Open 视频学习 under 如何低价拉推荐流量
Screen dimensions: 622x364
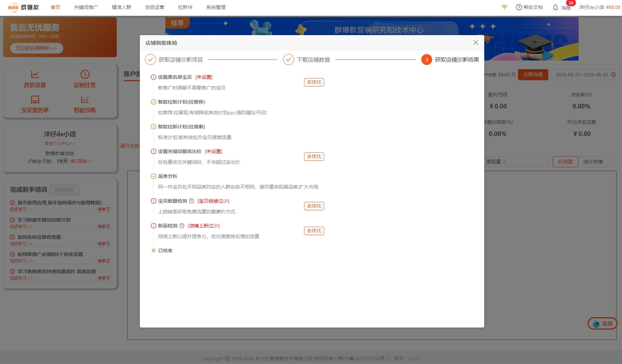(x=21, y=244)
